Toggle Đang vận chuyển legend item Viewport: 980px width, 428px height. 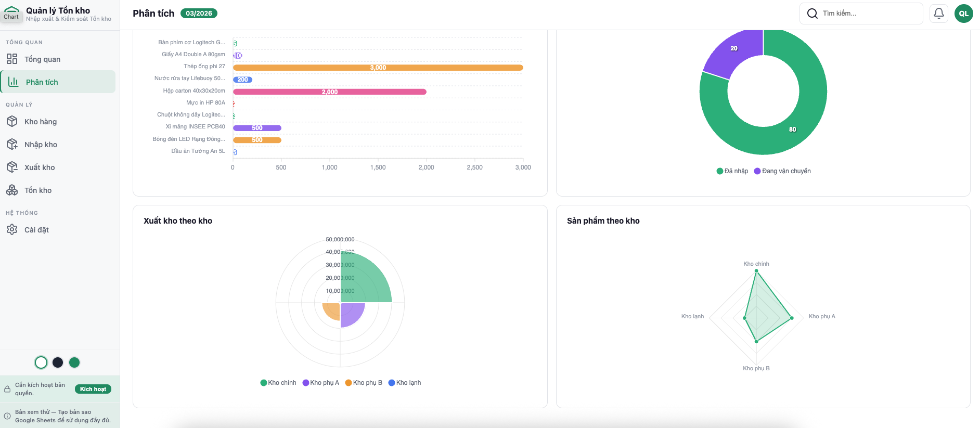click(782, 171)
